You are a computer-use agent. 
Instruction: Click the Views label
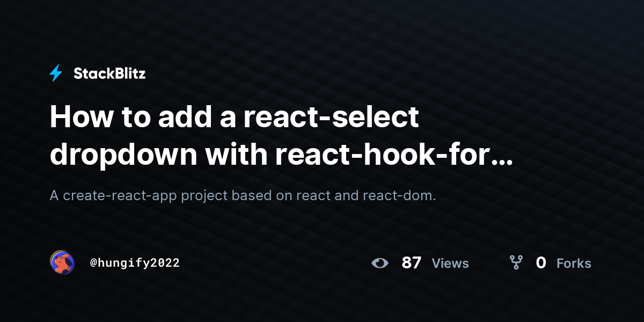450,264
